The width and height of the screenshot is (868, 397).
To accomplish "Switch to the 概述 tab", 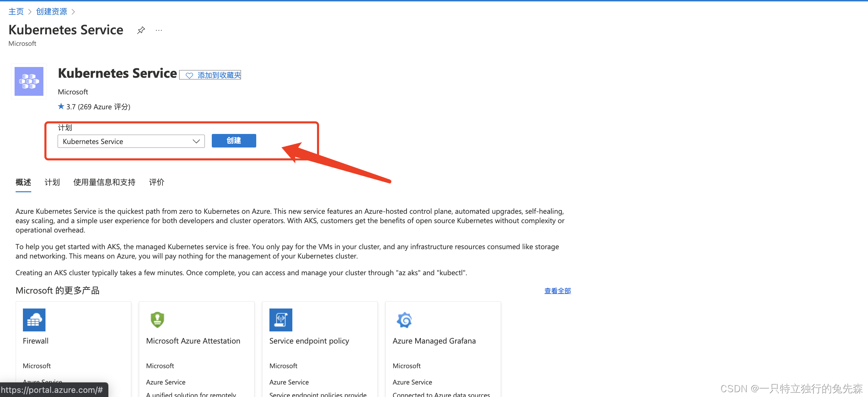I will (x=23, y=182).
